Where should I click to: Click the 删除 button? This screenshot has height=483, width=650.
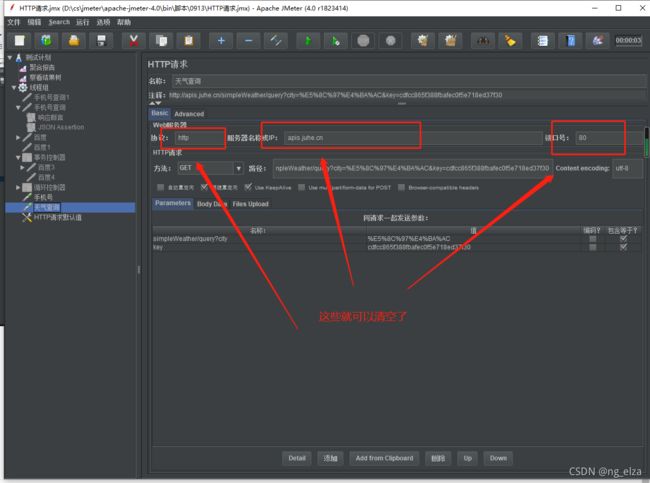coord(438,459)
